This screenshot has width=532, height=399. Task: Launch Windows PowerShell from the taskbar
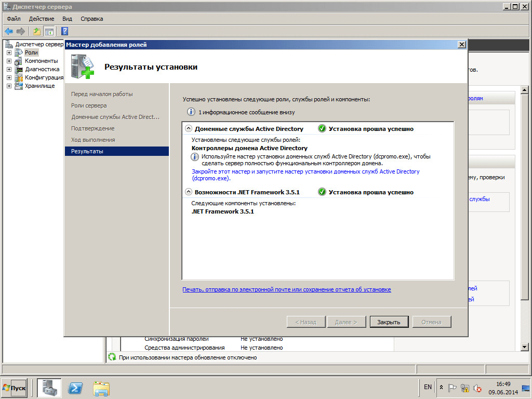(76, 388)
